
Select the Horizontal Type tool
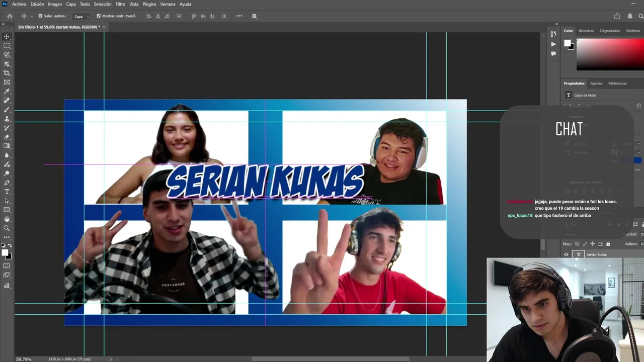7,192
